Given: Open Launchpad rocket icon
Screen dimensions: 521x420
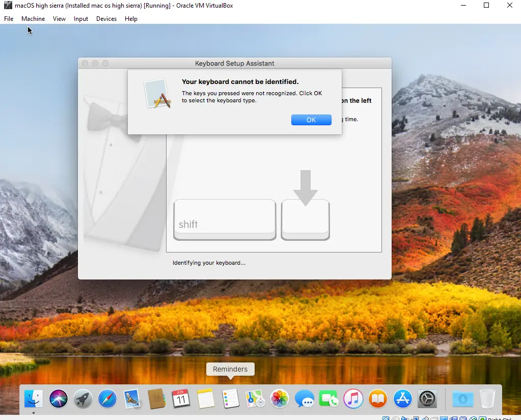Looking at the screenshot, I should tap(83, 399).
